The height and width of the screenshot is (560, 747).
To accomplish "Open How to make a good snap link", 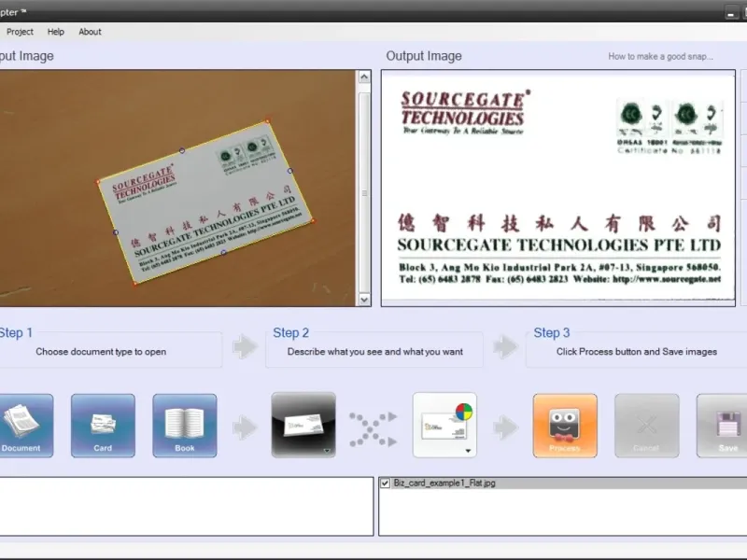I will (660, 56).
